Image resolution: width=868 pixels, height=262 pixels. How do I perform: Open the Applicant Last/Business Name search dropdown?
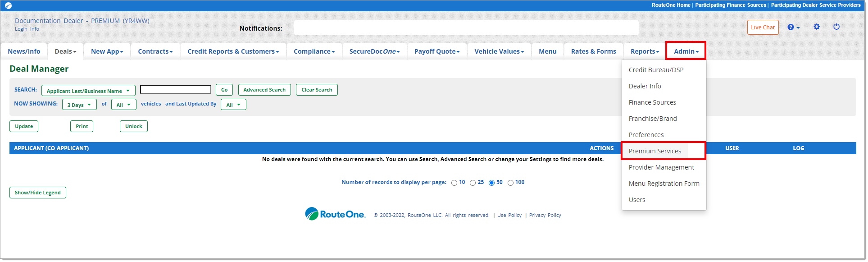[88, 91]
